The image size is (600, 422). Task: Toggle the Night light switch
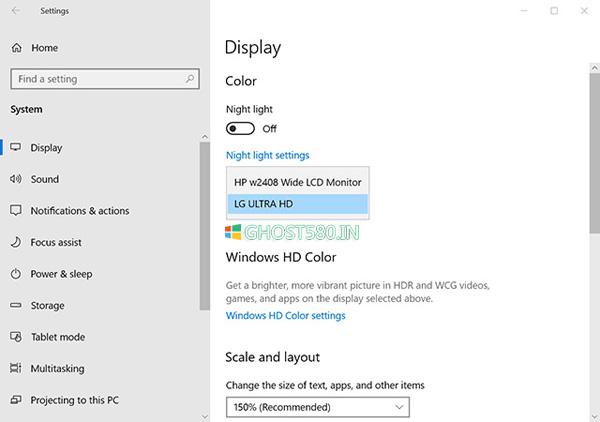(x=240, y=129)
